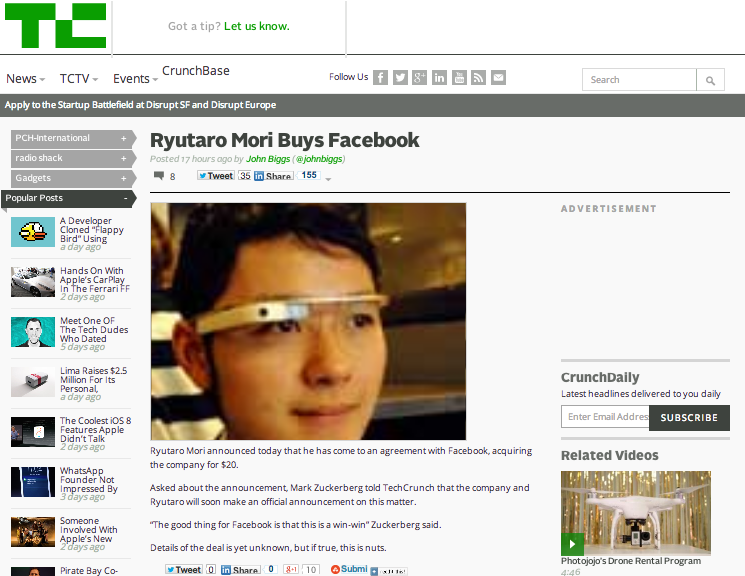Open the Google+ follow icon
This screenshot has width=745, height=576.
click(420, 78)
